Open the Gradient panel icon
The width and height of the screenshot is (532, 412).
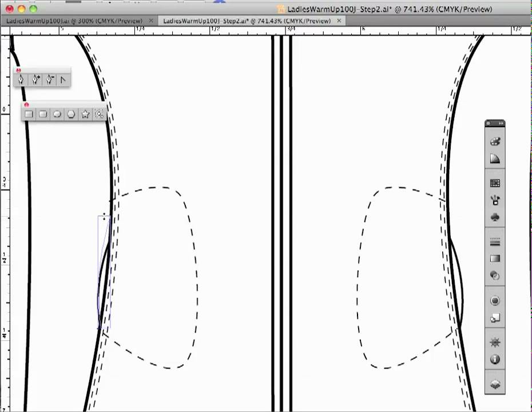pos(495,259)
